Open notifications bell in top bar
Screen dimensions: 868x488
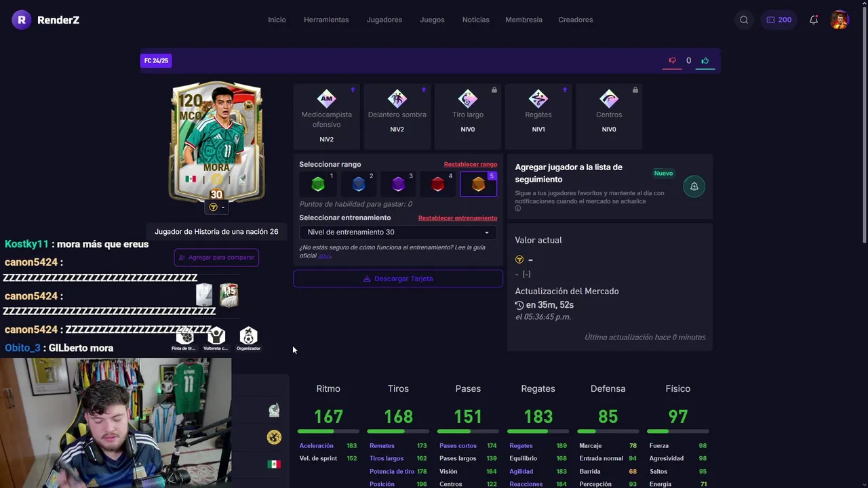tap(814, 20)
